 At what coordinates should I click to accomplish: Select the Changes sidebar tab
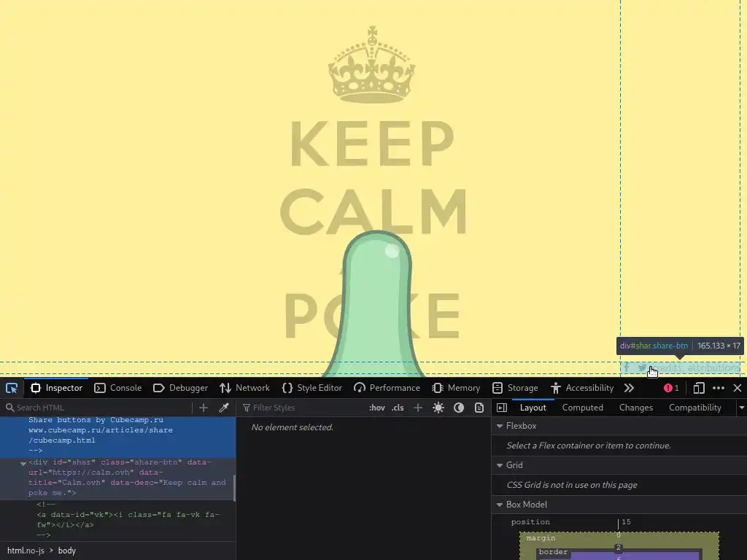coord(636,408)
